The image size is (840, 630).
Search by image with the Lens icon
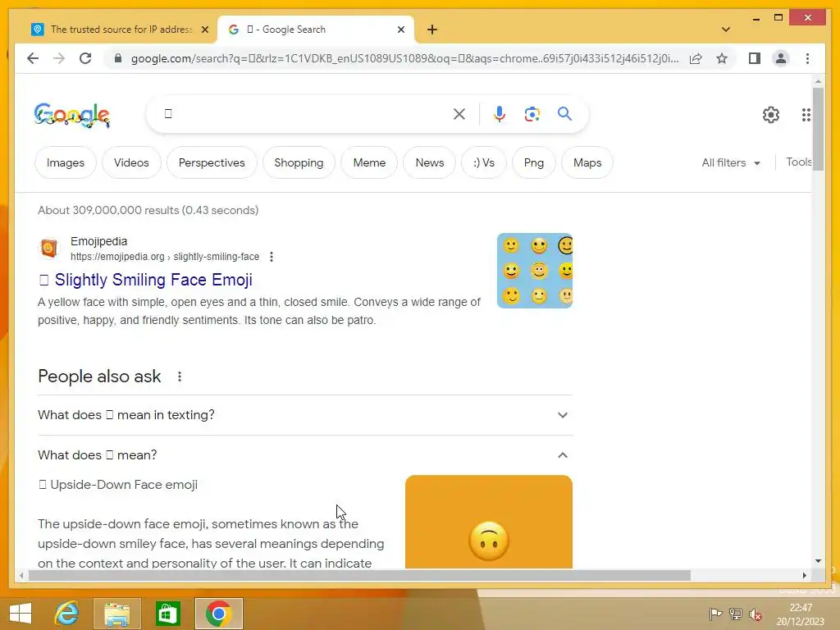tap(532, 114)
